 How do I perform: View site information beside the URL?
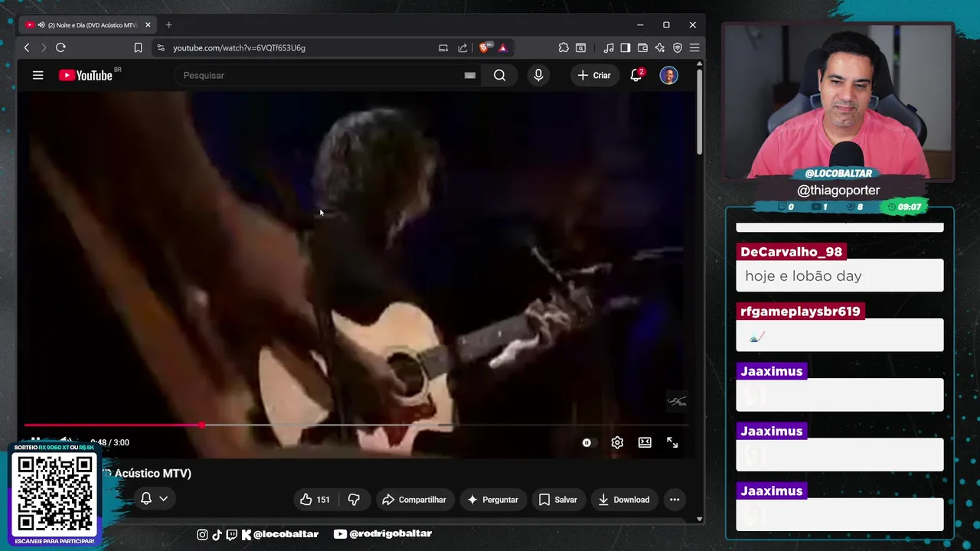[x=160, y=47]
